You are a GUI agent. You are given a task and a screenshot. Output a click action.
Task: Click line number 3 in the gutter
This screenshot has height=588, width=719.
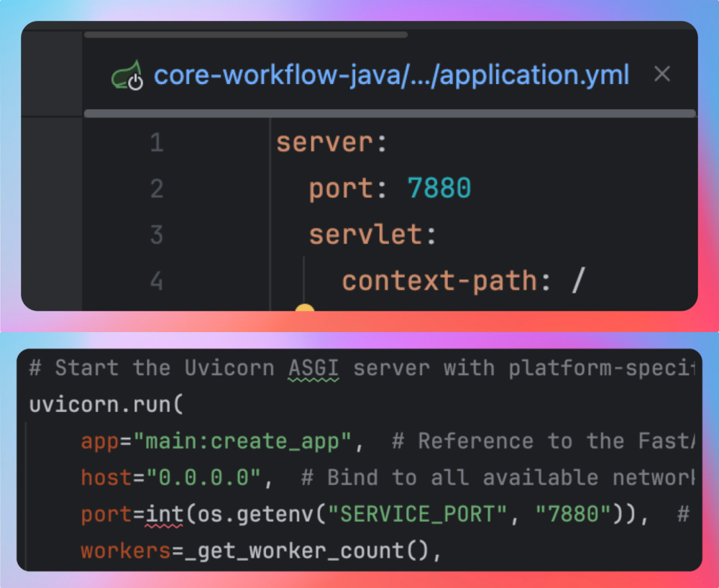click(157, 235)
